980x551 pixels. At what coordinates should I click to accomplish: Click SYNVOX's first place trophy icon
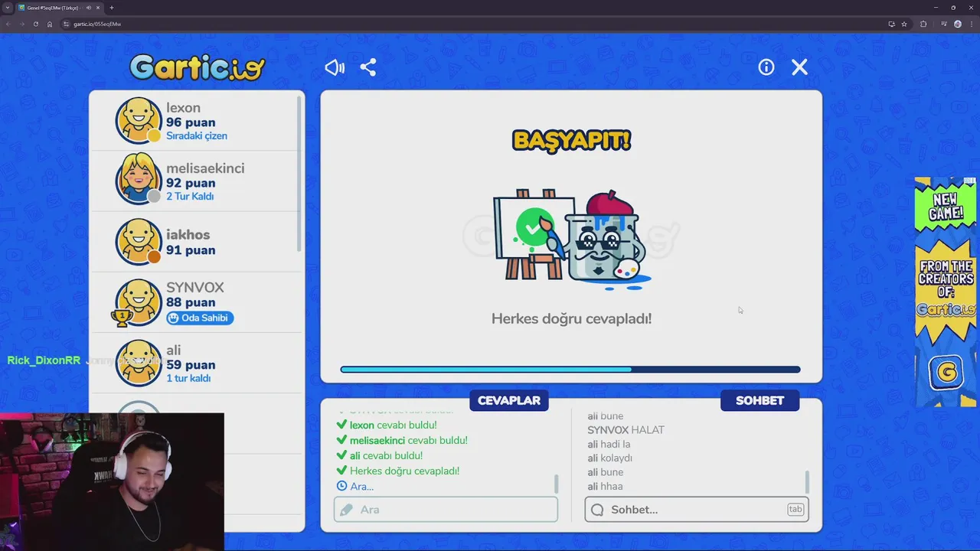point(122,316)
